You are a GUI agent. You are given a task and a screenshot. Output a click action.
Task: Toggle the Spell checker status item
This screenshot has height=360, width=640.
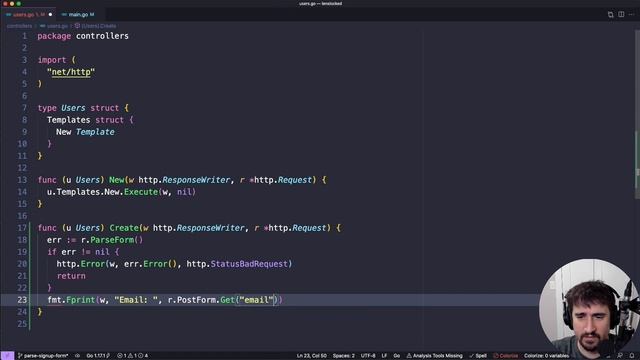point(478,356)
